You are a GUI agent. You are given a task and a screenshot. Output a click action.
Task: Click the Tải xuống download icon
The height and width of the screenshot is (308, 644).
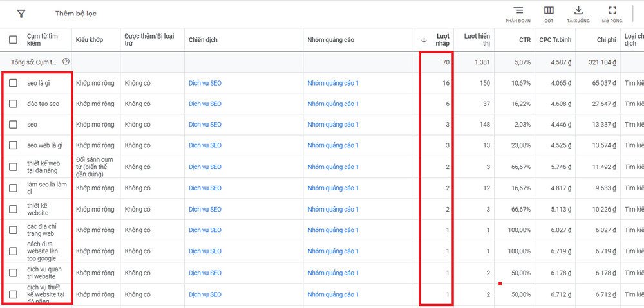pos(578,11)
